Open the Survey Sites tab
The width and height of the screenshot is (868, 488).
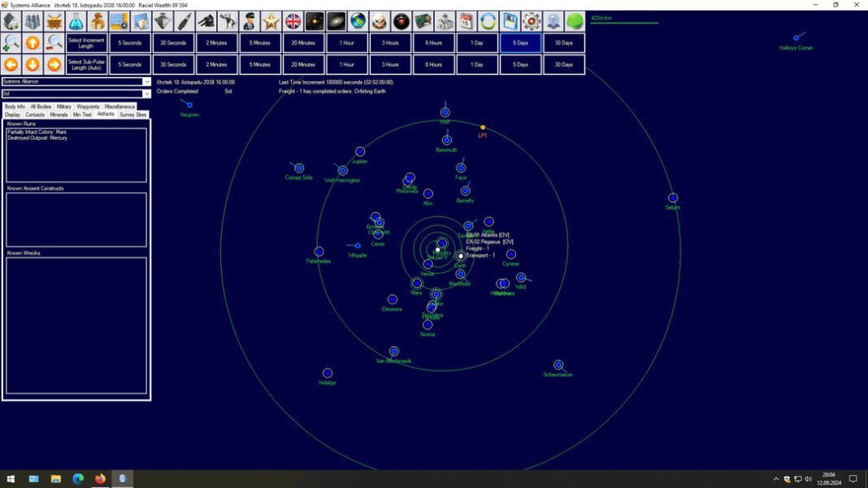click(132, 114)
